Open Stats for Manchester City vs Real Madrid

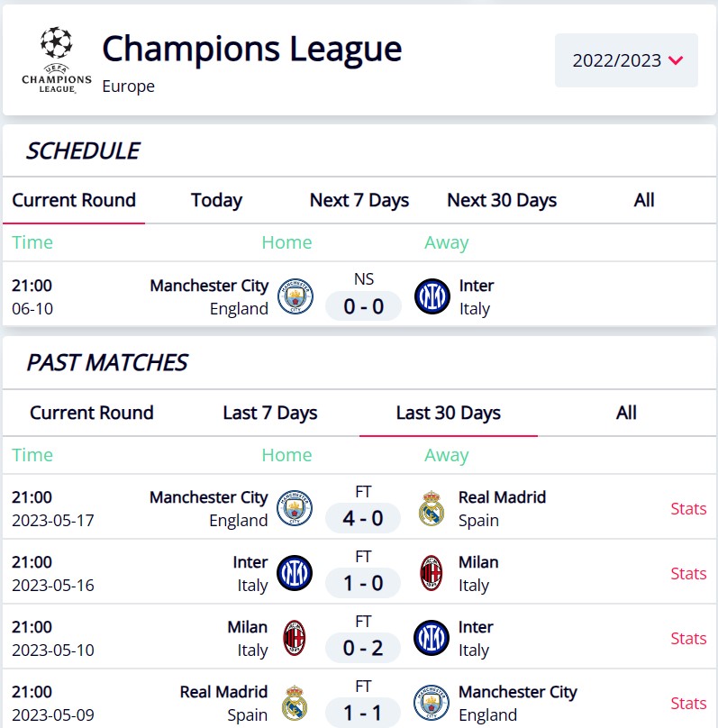click(x=688, y=508)
